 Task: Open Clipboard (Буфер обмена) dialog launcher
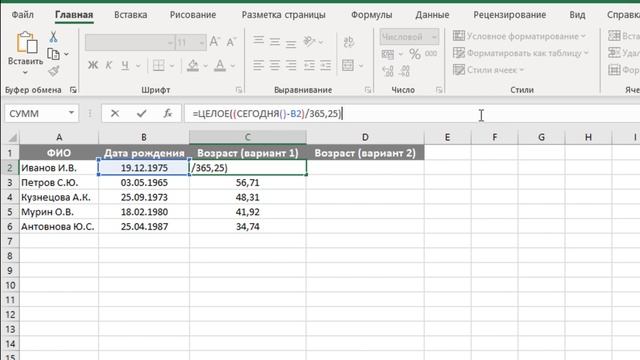[73, 90]
